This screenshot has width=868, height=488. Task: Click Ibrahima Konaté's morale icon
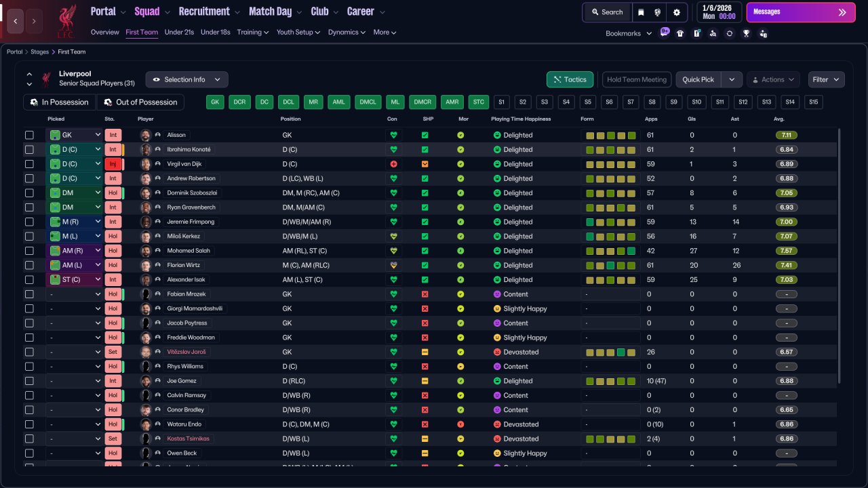pos(460,150)
